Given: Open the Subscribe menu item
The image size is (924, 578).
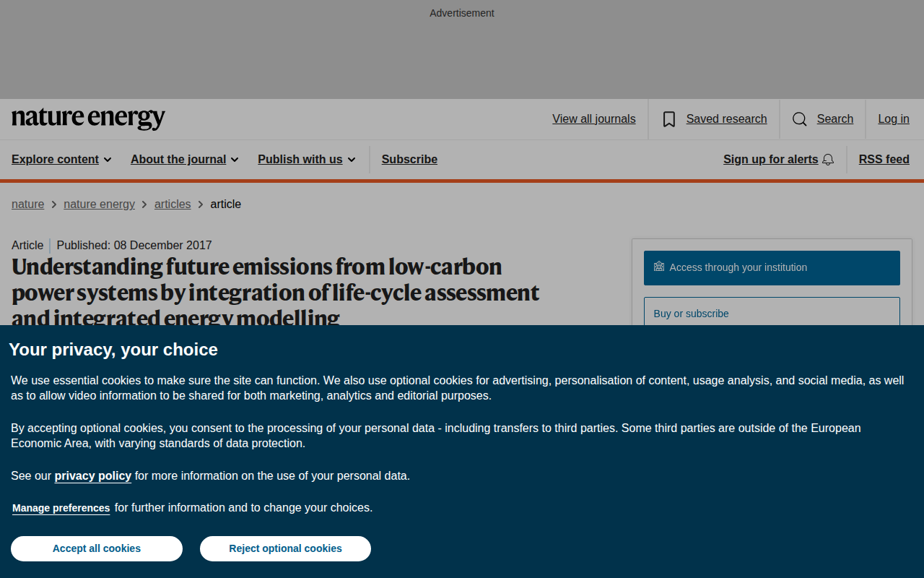Looking at the screenshot, I should point(409,160).
